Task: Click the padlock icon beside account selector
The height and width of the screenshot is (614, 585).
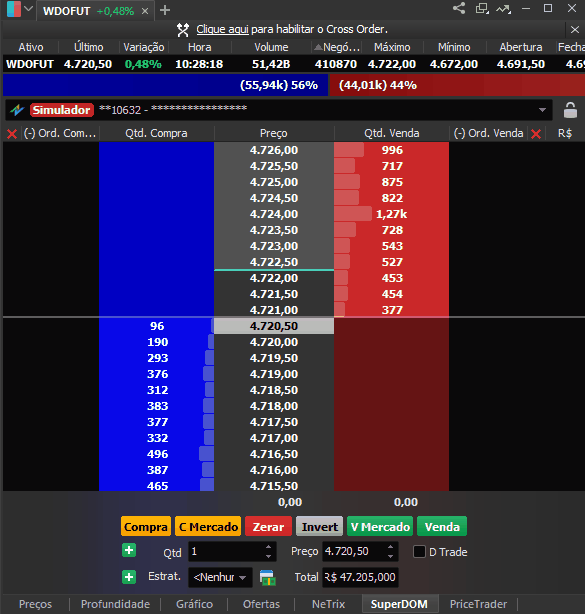Action: pyautogui.click(x=570, y=110)
